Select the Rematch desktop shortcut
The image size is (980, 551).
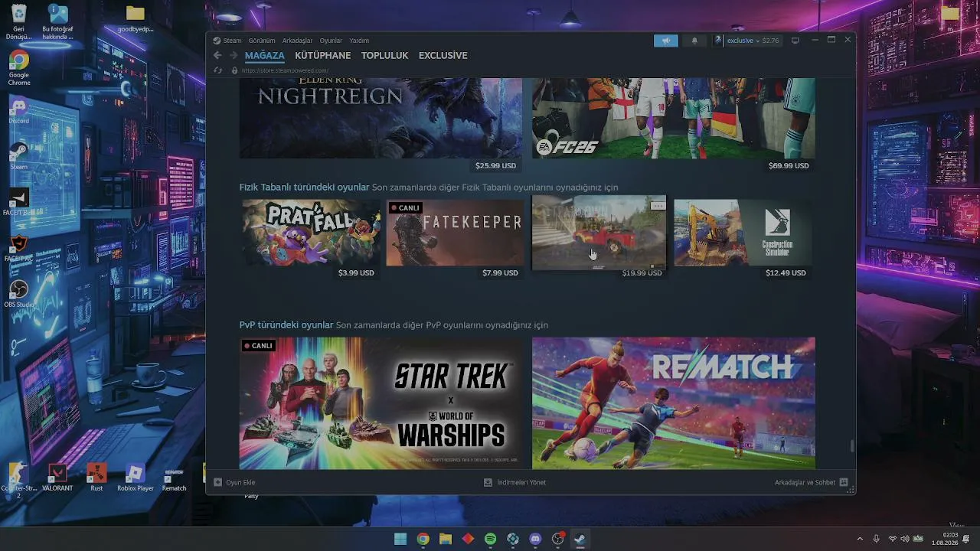pyautogui.click(x=174, y=478)
